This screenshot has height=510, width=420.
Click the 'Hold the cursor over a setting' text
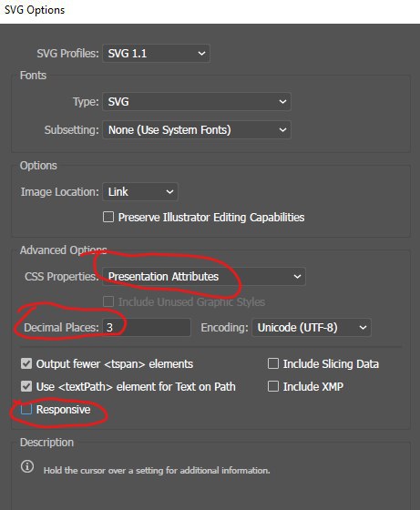point(157,470)
